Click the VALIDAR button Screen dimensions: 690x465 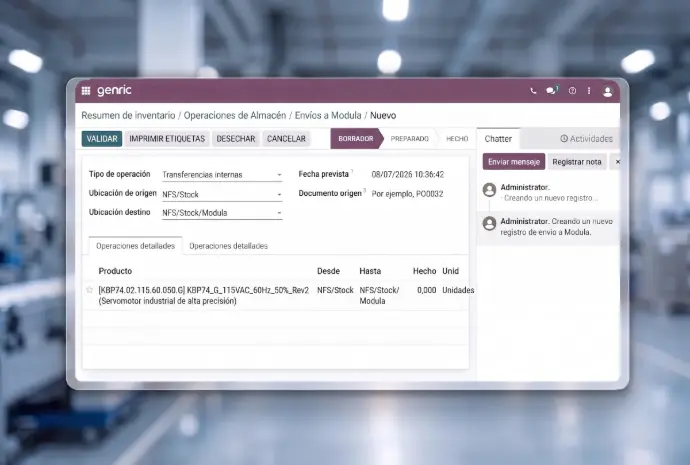point(102,139)
